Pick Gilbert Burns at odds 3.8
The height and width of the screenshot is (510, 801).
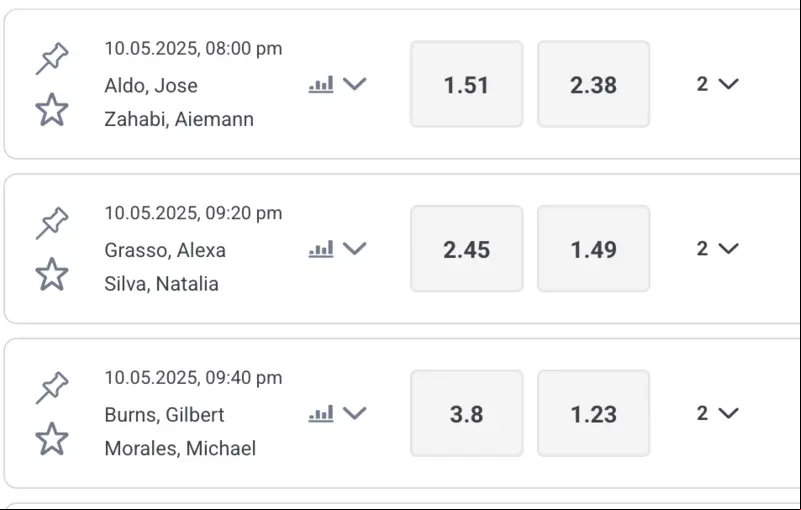466,413
